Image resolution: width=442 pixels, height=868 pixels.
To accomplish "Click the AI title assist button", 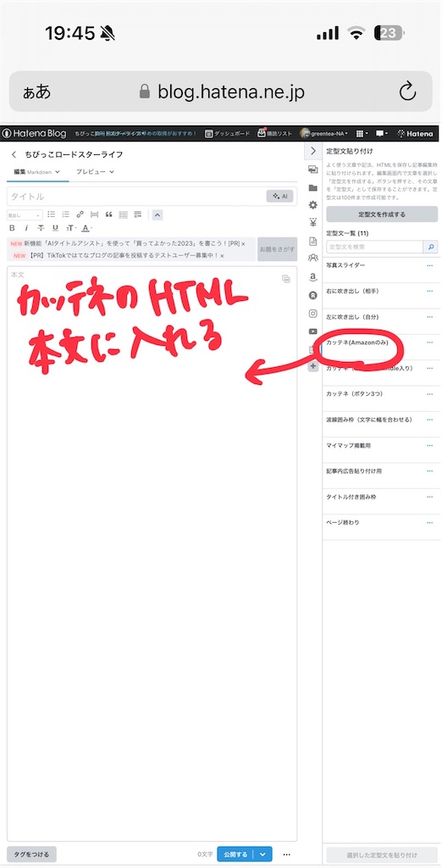I will [x=280, y=196].
